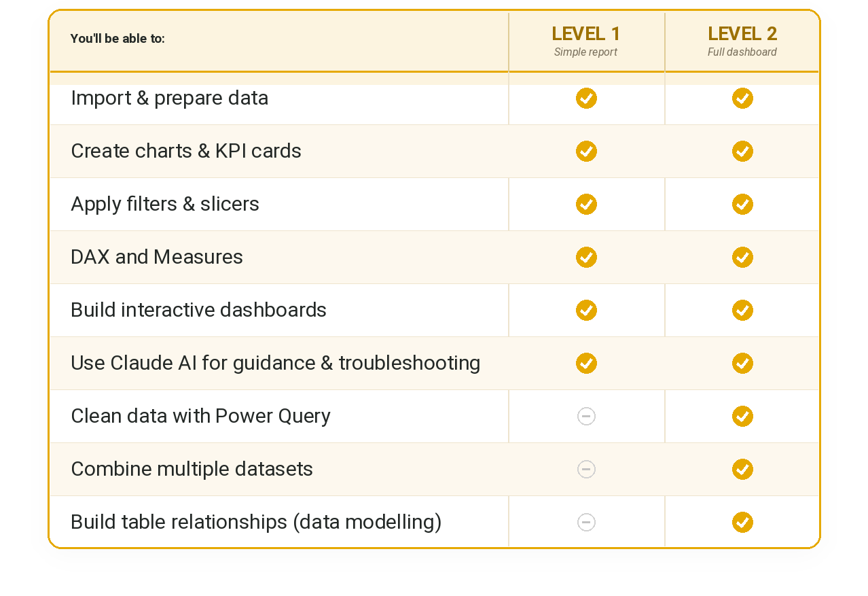The image size is (868, 596).
Task: Click Level 2 checkmark for Build table relationships
Action: click(x=742, y=522)
